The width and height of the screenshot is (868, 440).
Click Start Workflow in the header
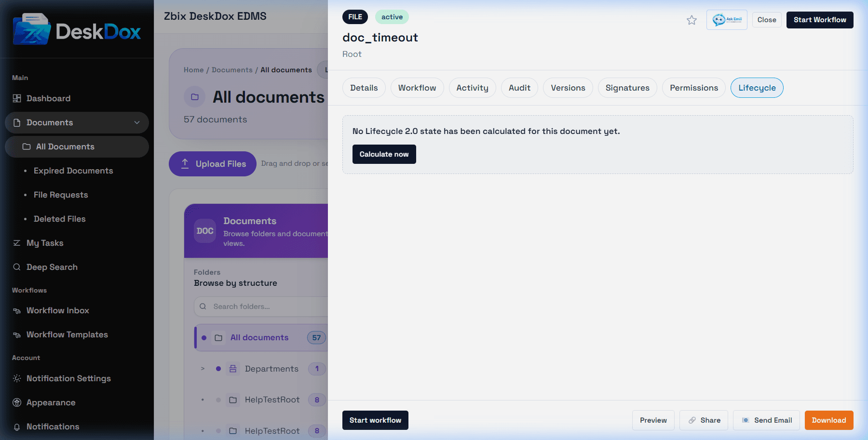pos(820,20)
